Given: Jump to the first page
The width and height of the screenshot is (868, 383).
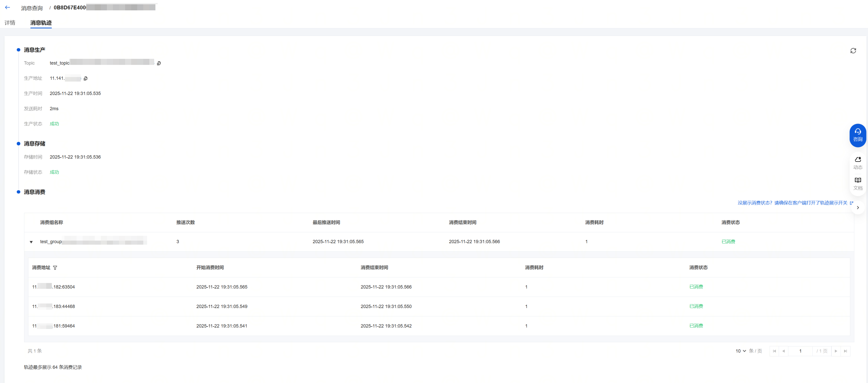Looking at the screenshot, I should click(x=774, y=351).
